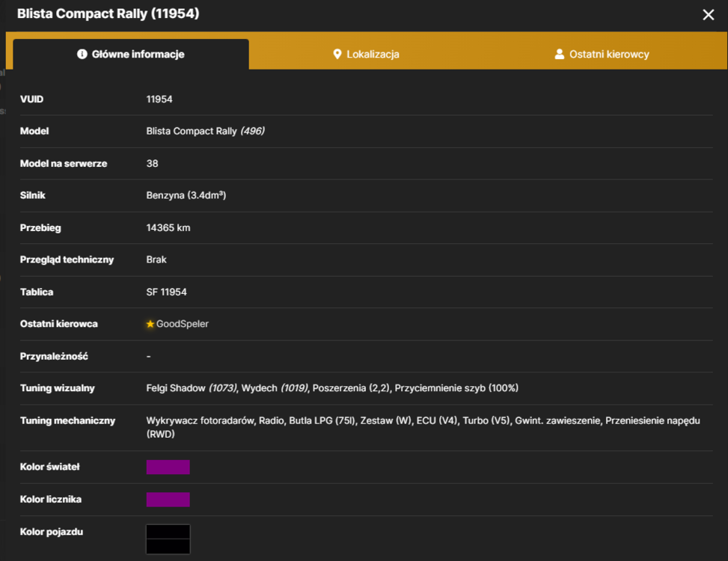Click the location pin icon
This screenshot has width=728, height=561.
[x=337, y=55]
